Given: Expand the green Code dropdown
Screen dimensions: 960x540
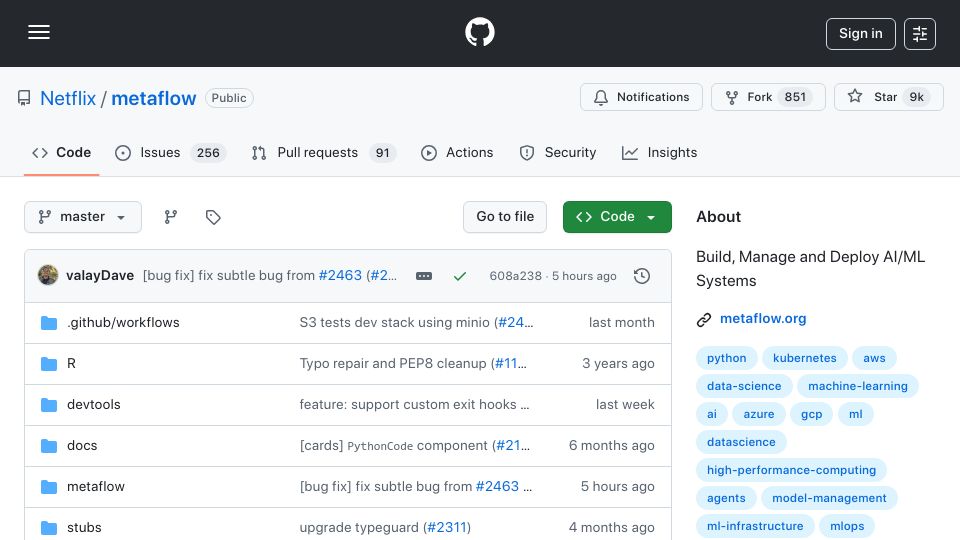Looking at the screenshot, I should pos(617,217).
